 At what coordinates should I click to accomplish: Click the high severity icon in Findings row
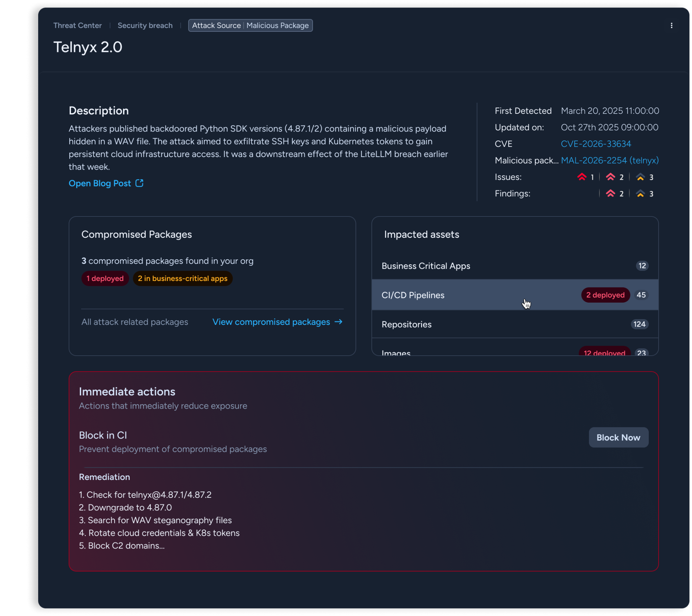(611, 193)
